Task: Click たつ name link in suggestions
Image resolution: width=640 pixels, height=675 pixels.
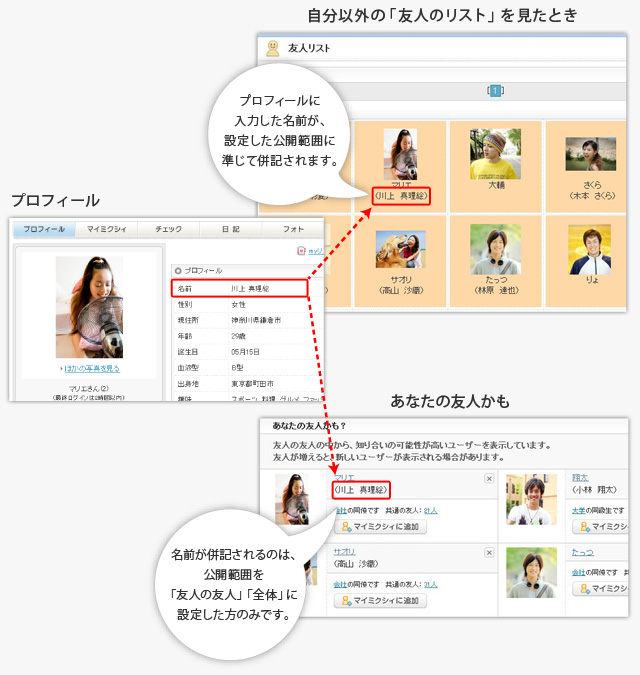Action: 582,552
